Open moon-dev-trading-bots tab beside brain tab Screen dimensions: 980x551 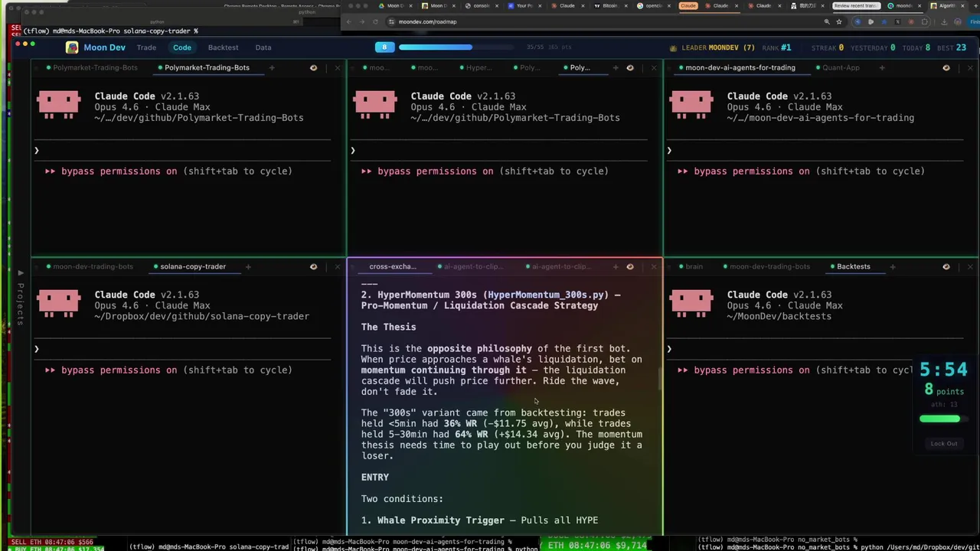click(x=766, y=266)
